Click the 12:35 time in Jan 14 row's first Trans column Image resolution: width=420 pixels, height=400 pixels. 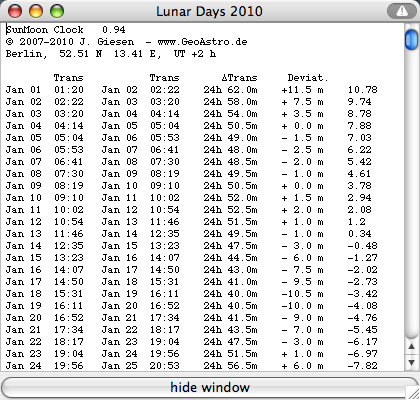click(69, 246)
